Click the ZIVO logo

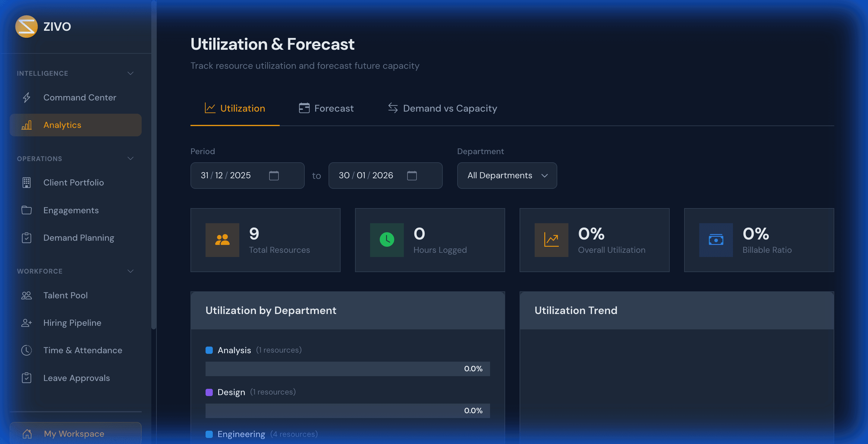coord(26,26)
